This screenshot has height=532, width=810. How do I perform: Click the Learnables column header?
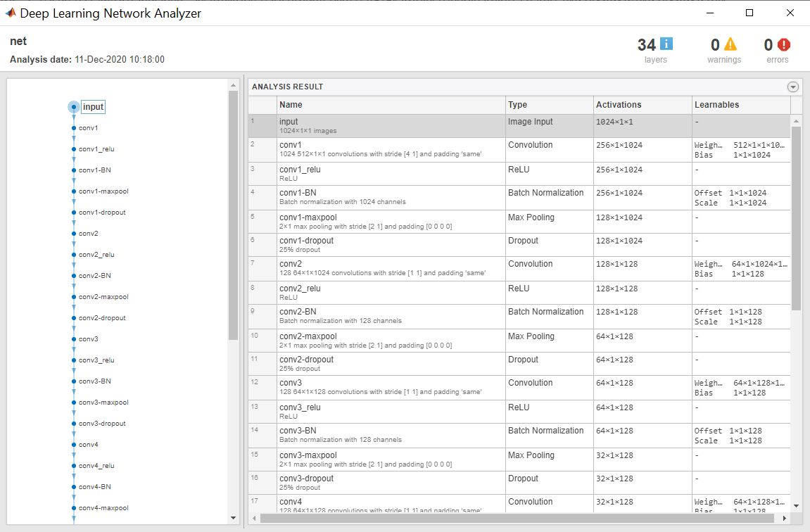(x=716, y=105)
